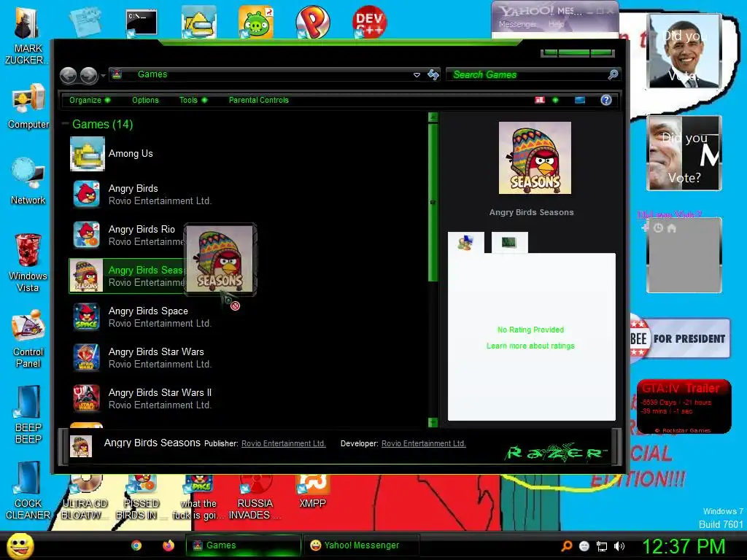
Task: Click the orange magnifier tray icon
Action: (566, 546)
